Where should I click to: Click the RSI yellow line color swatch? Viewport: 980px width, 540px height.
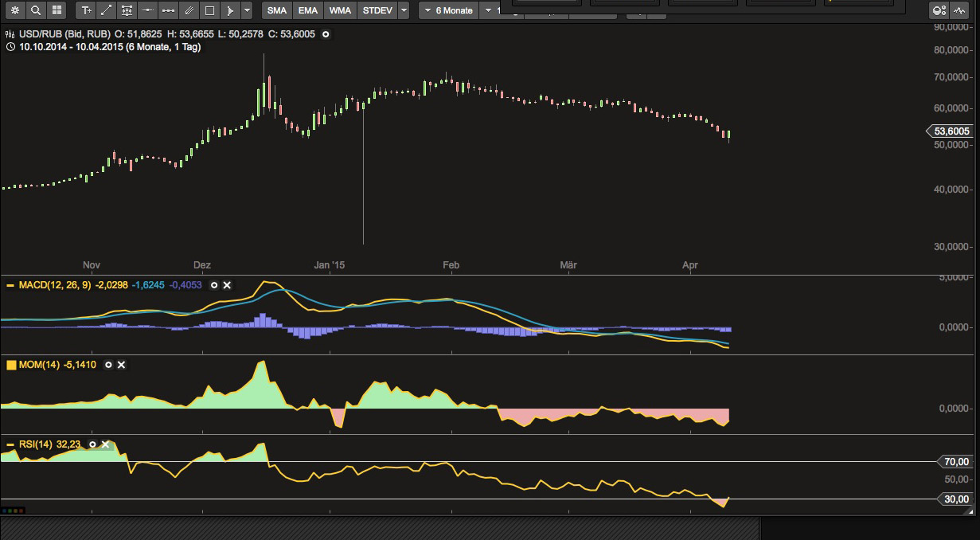[10, 444]
